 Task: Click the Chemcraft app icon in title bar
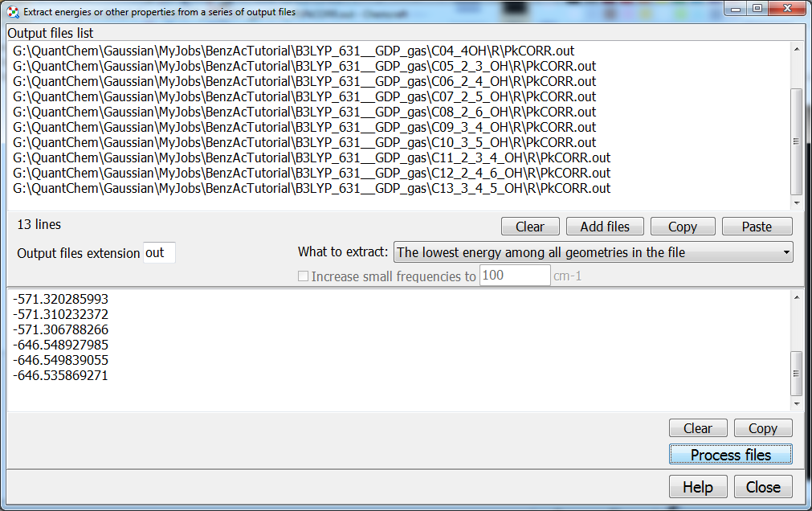coord(12,12)
